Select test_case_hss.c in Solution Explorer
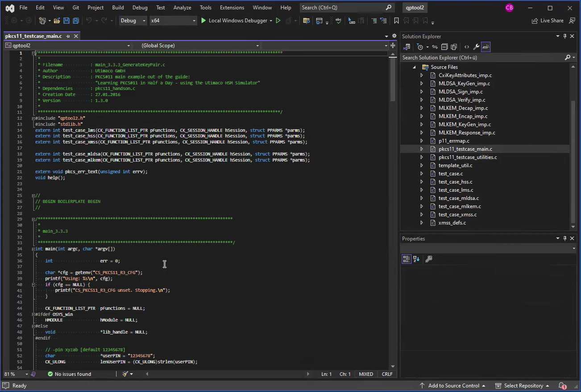This screenshot has height=392, width=581. click(455, 182)
